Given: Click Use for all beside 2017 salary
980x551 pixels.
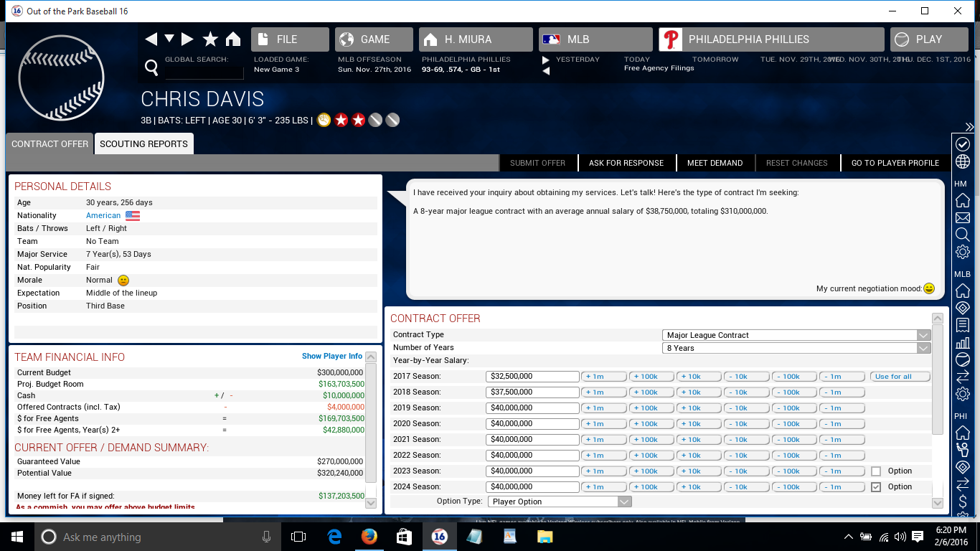Looking at the screenshot, I should [900, 376].
